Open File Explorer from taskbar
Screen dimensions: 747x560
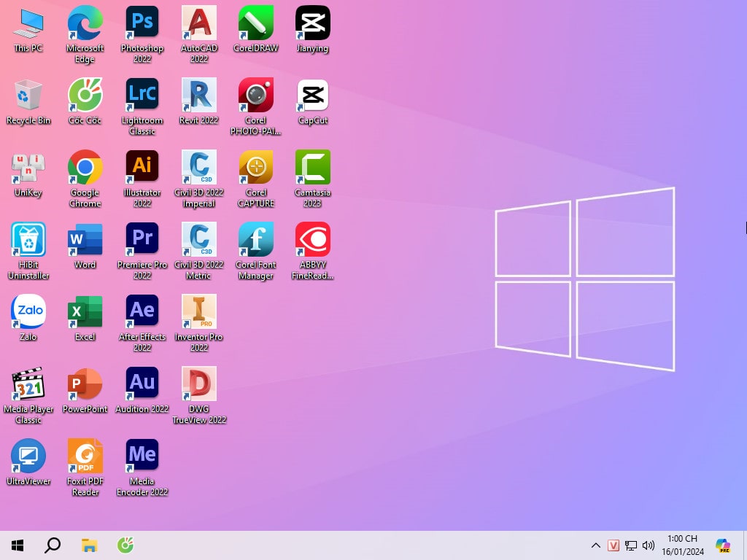click(x=89, y=545)
